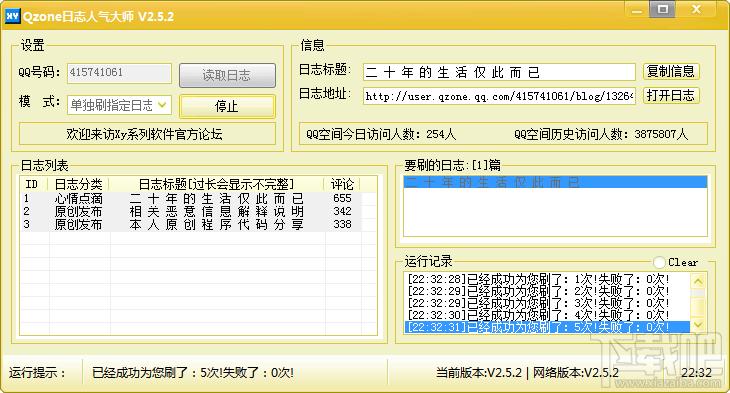Click the 停止 button
The width and height of the screenshot is (730, 393).
pyautogui.click(x=227, y=106)
